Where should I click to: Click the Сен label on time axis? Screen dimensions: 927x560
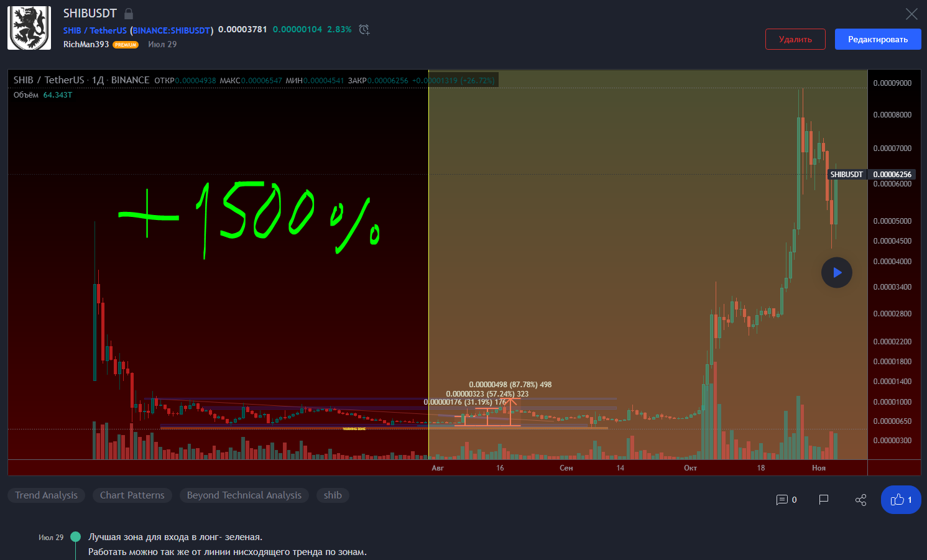566,468
